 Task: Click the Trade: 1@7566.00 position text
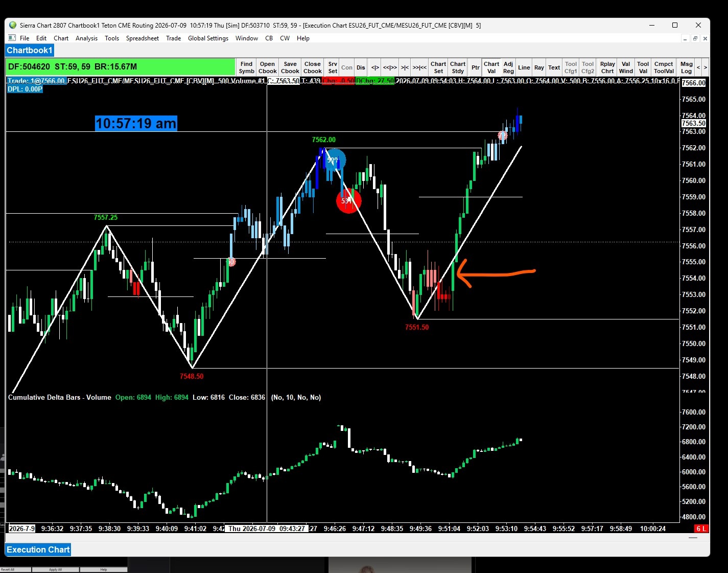36,81
